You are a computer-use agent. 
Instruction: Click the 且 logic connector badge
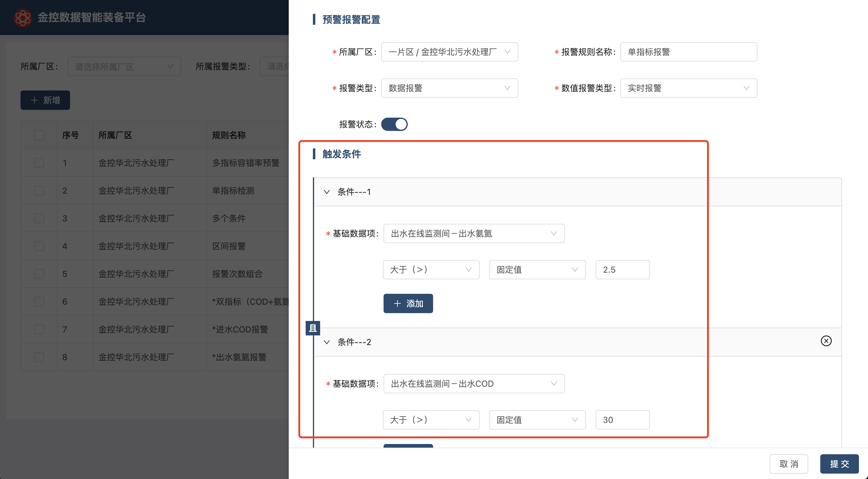[x=312, y=328]
